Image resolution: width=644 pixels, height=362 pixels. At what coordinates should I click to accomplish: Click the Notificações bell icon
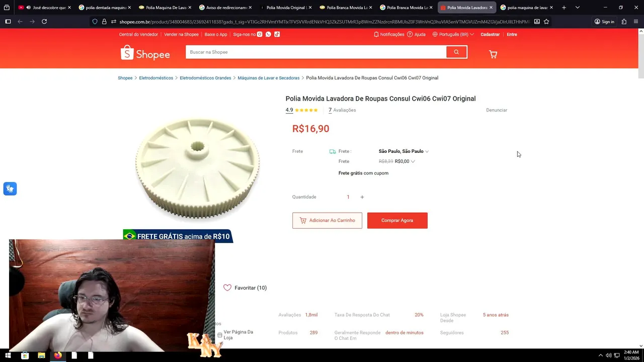[376, 34]
